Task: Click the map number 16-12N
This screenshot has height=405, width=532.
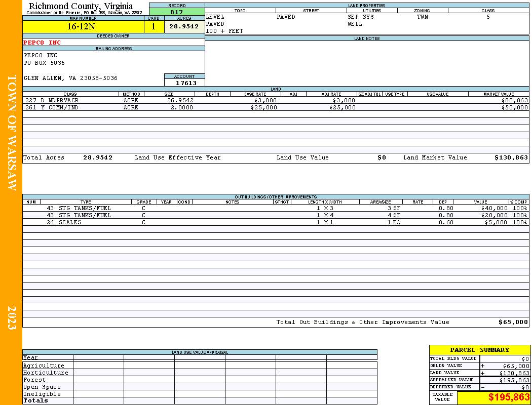Action: 81,26
